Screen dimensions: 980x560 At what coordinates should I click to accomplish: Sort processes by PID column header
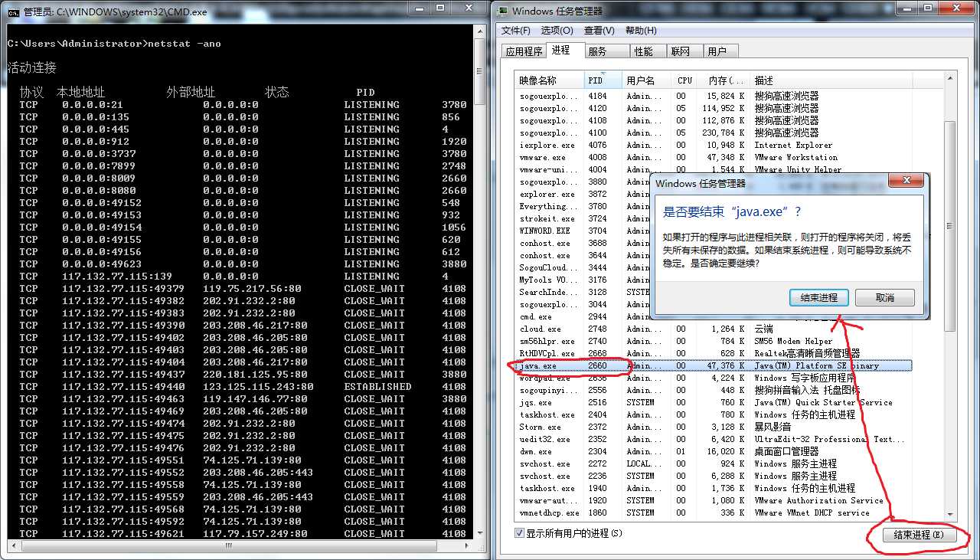(x=603, y=80)
